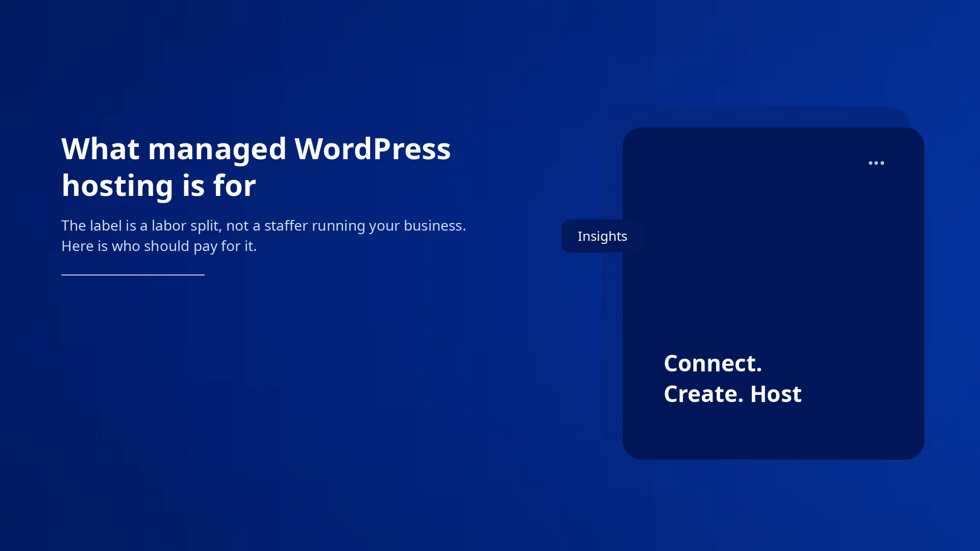Click the 'Connect. Create. Host' card text

tap(732, 379)
